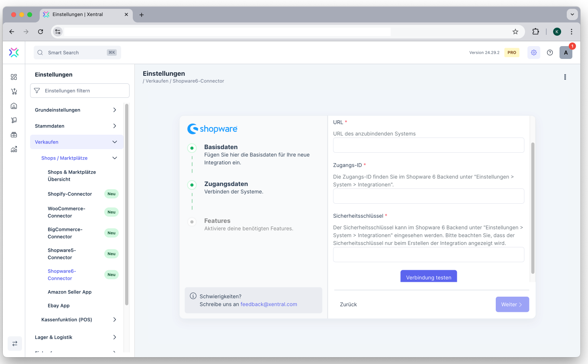Open the help question mark icon
The height and width of the screenshot is (364, 588).
pos(550,53)
